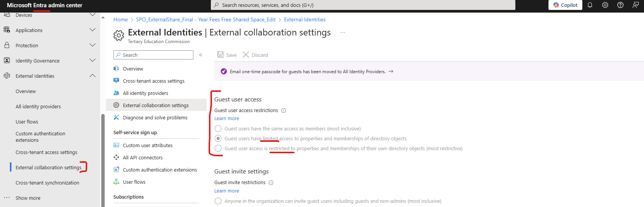The height and width of the screenshot is (207, 644).
Task: Open External Identities breadcrumb link
Action: point(304,19)
